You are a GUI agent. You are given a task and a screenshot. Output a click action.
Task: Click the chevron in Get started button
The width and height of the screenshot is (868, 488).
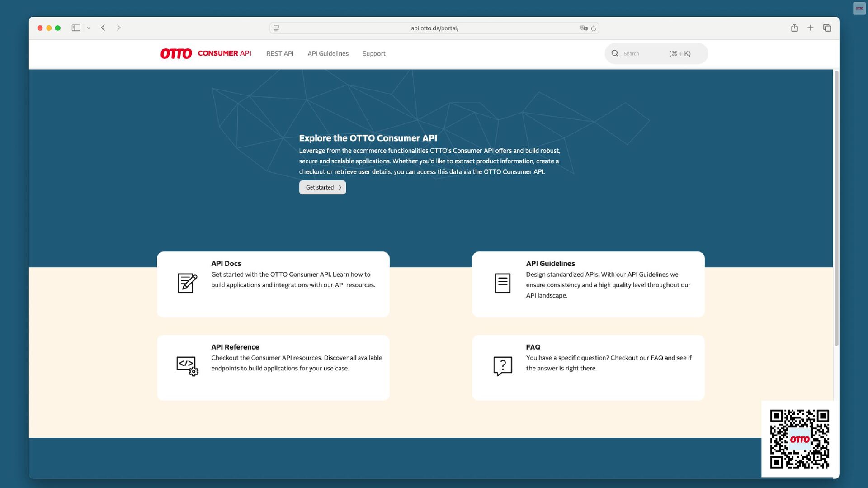click(340, 187)
